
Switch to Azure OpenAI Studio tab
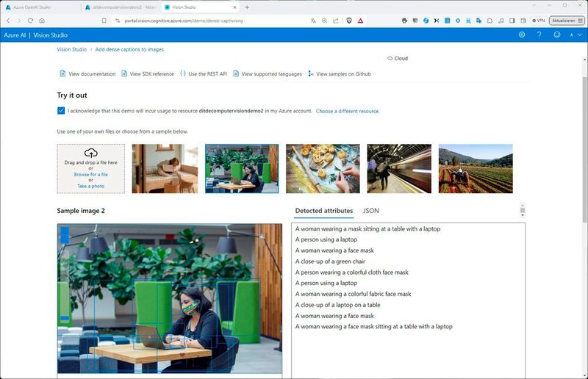(32, 7)
